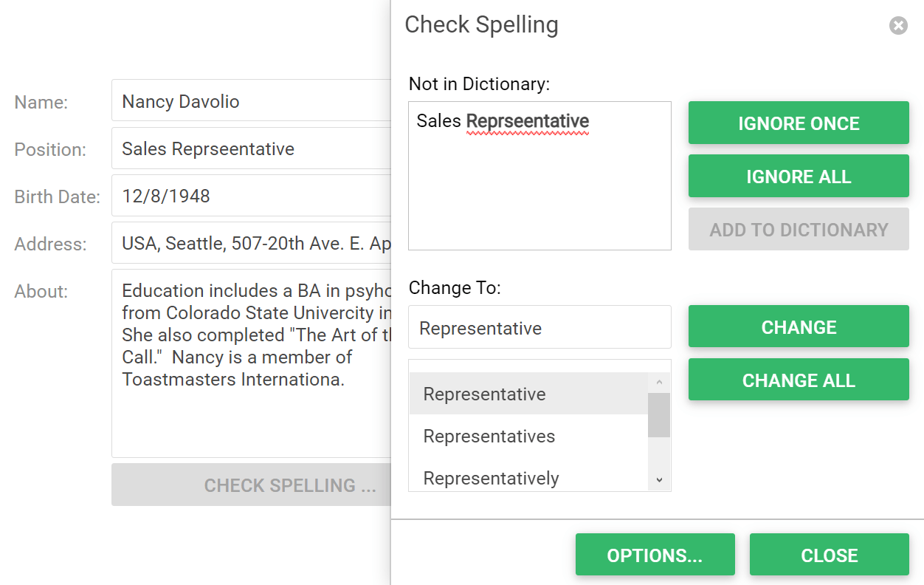Click the Ignore Once button
The height and width of the screenshot is (585, 924).
click(x=799, y=123)
